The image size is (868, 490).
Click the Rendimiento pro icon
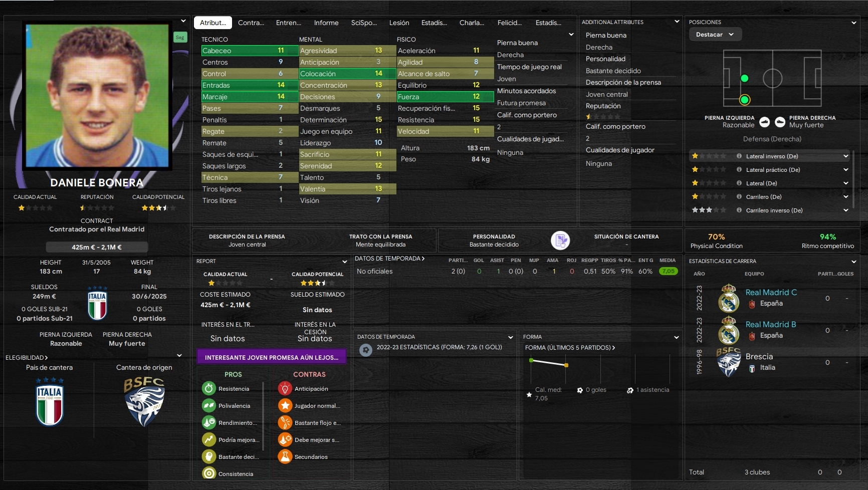209,422
